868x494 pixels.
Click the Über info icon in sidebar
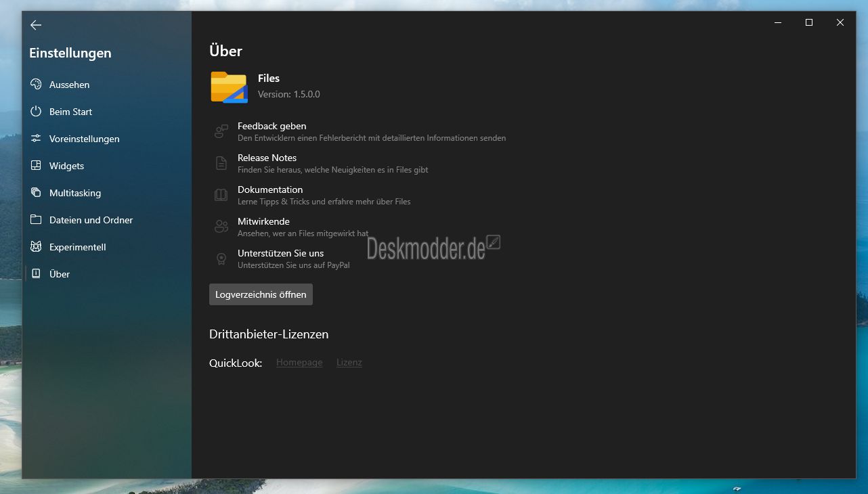click(36, 274)
